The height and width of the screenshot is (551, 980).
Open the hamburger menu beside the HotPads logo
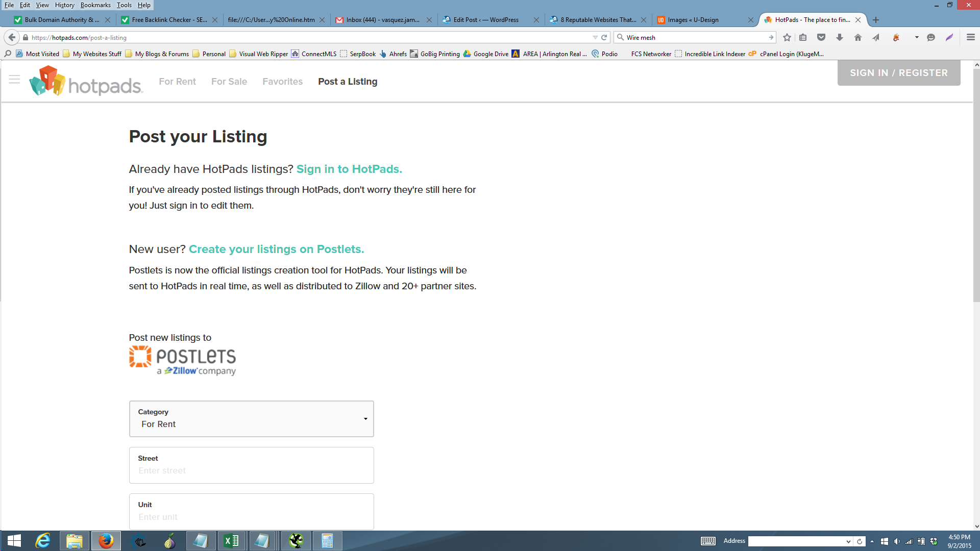pyautogui.click(x=14, y=80)
